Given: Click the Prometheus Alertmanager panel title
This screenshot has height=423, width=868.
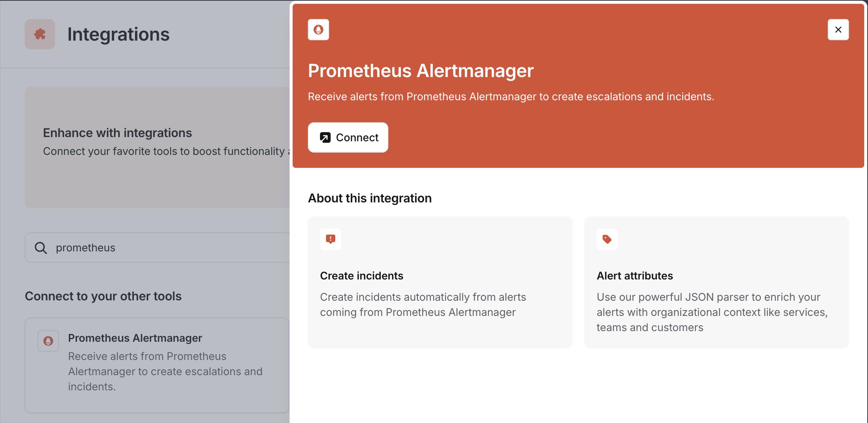Looking at the screenshot, I should 421,71.
